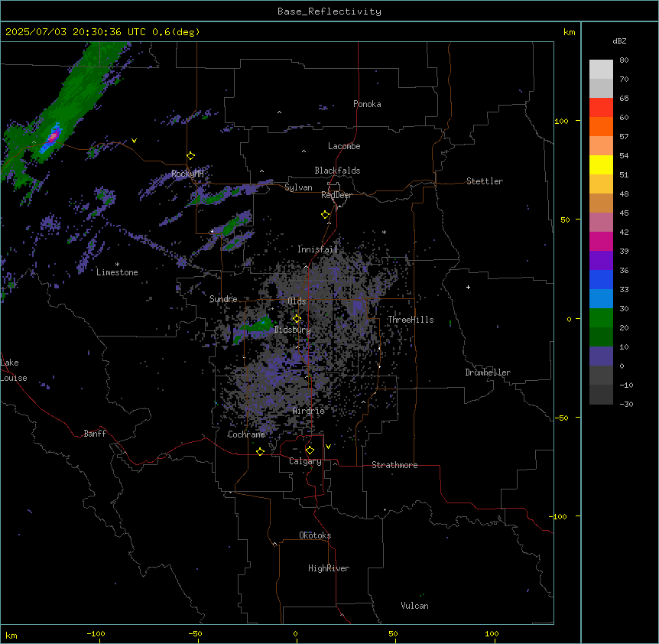The width and height of the screenshot is (659, 644).
Task: Select the slate violet 0-10 dBZ legend swatch
Action: pyautogui.click(x=601, y=356)
